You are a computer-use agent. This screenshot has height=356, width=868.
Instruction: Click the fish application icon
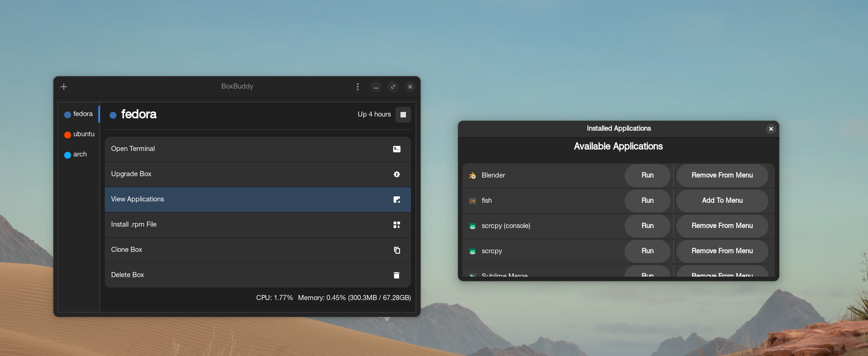[x=473, y=201]
